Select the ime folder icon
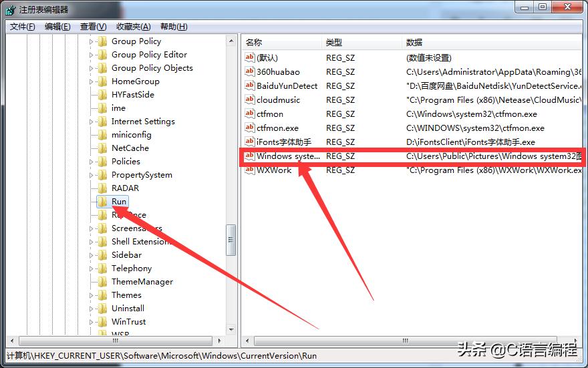This screenshot has width=588, height=368. [102, 108]
